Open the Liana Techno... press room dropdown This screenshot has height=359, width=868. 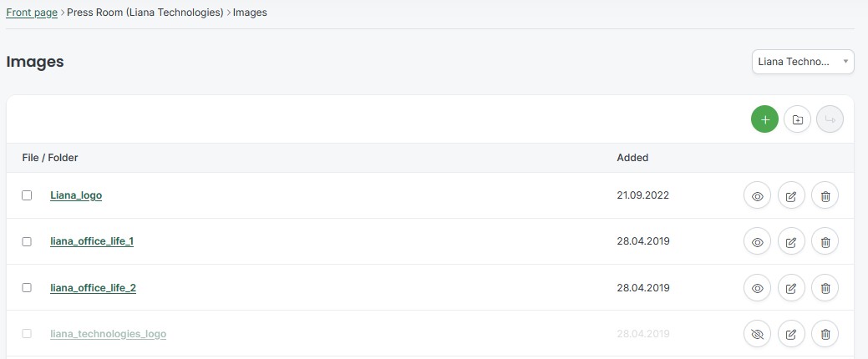pyautogui.click(x=803, y=62)
